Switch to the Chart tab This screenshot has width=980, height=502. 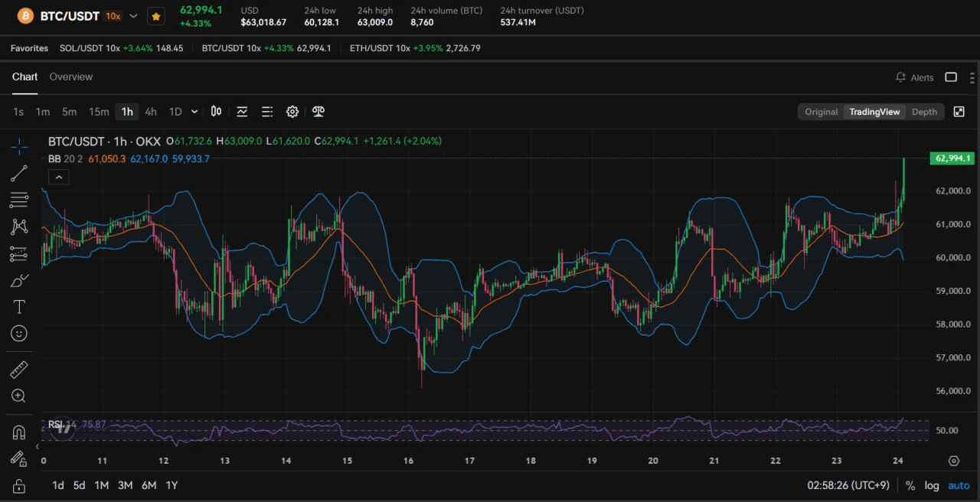tap(24, 77)
